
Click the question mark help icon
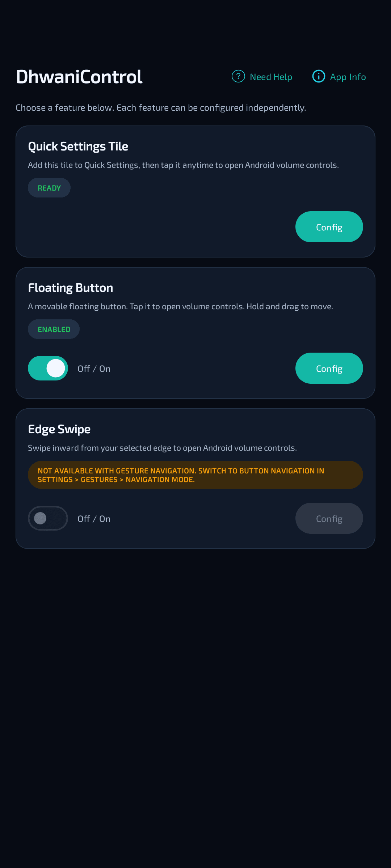(238, 76)
